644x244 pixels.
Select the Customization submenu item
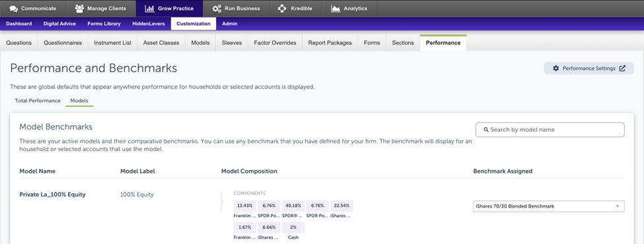click(x=194, y=24)
